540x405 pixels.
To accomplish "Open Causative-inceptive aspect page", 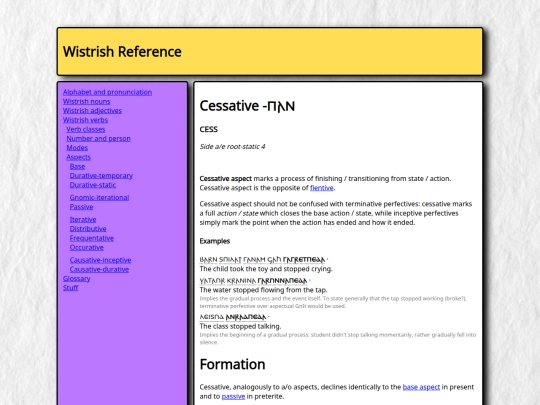I will click(100, 260).
